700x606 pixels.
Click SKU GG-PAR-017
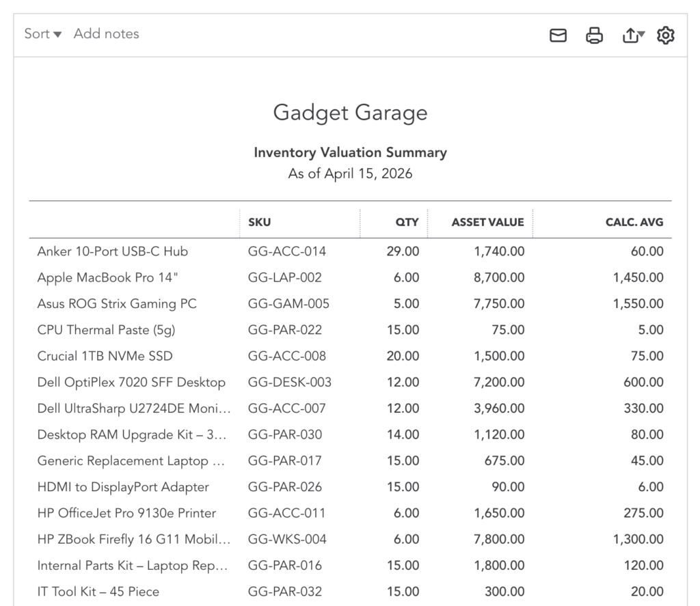point(285,461)
